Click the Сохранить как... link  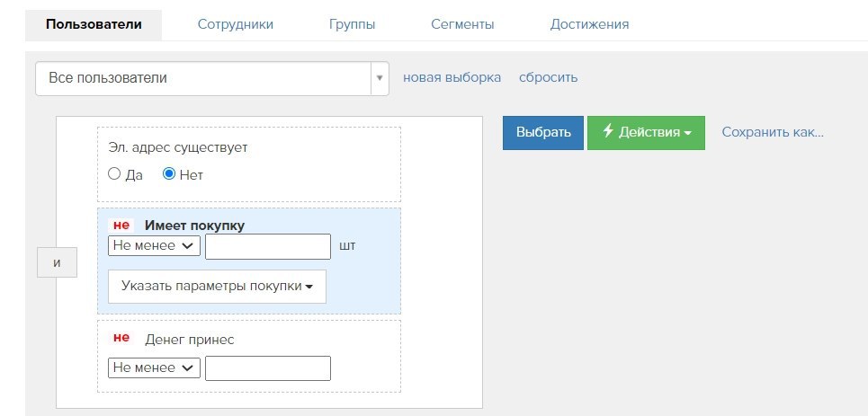pos(773,133)
